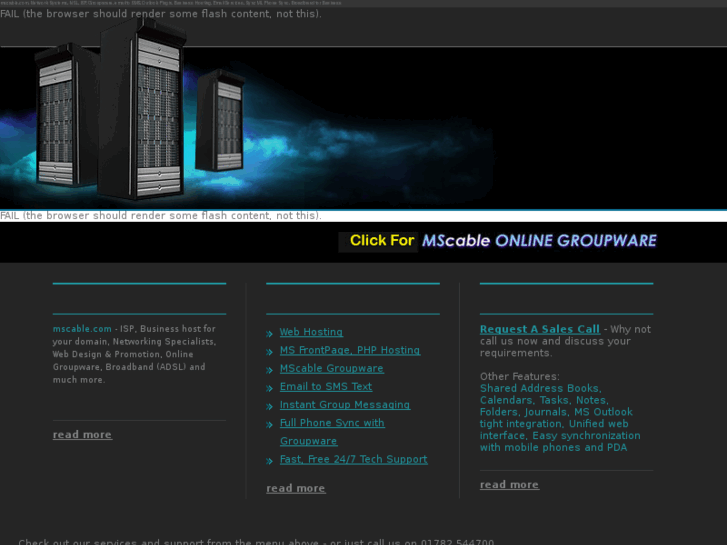Click the MScable ONLINE GROUPWARE banner
Viewport: 727px width, 545px height.
[539, 241]
